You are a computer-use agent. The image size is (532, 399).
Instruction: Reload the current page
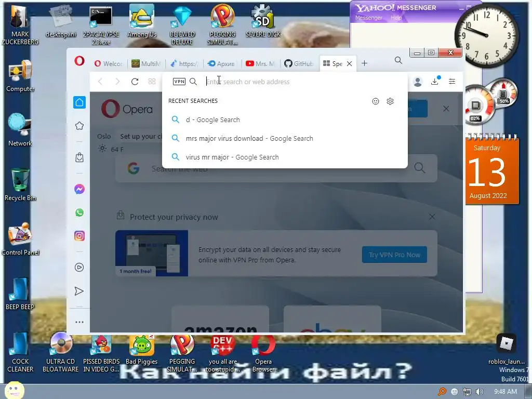[x=135, y=82]
